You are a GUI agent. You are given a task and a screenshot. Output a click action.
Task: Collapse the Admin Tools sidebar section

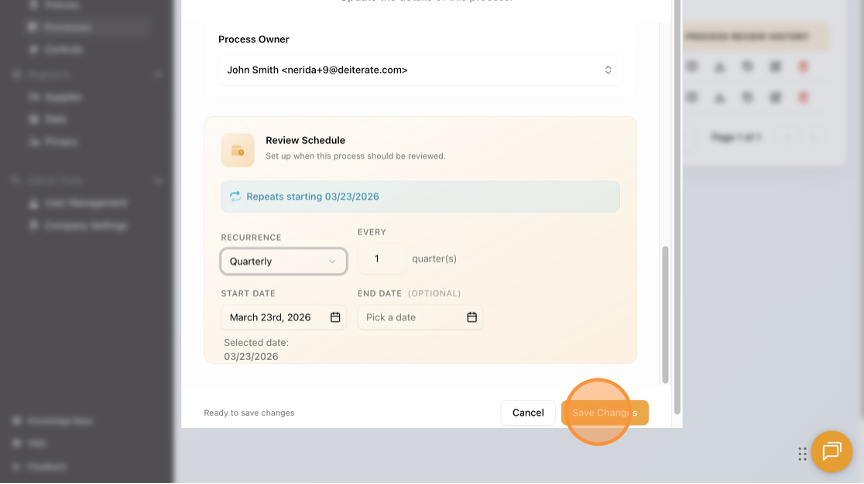click(158, 181)
